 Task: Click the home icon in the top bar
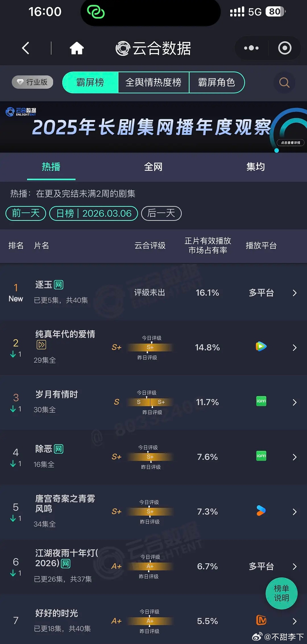click(76, 48)
